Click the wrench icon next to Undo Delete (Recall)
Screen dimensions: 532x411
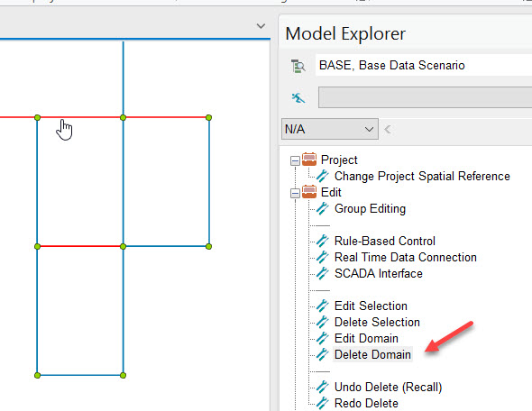point(322,387)
